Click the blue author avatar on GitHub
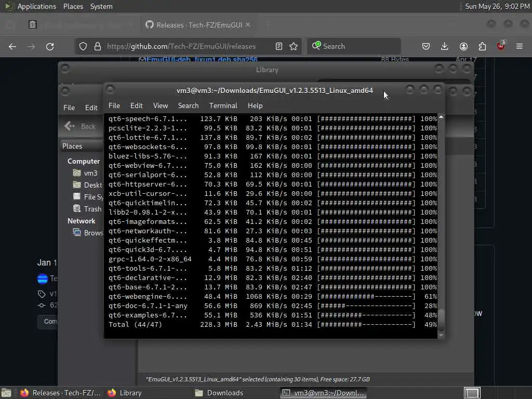Image resolution: width=532 pixels, height=399 pixels. pos(43,278)
